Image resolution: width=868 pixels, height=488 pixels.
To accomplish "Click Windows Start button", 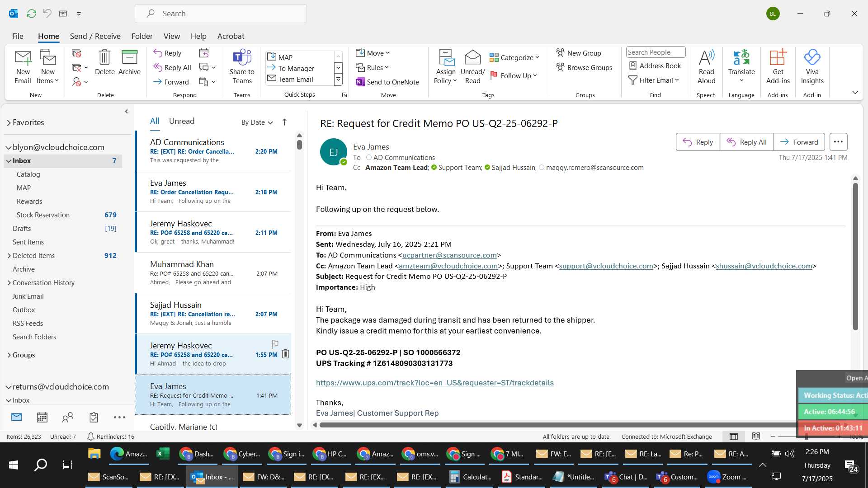I will pyautogui.click(x=14, y=465).
